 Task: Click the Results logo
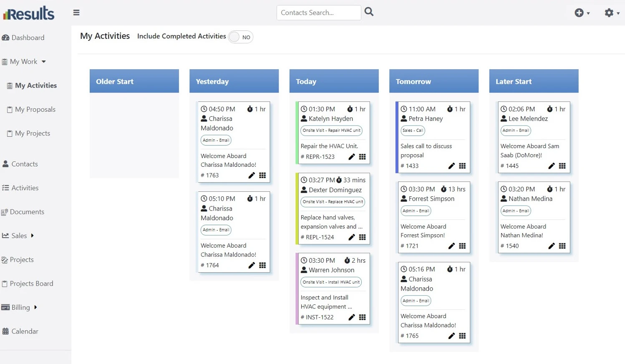28,13
